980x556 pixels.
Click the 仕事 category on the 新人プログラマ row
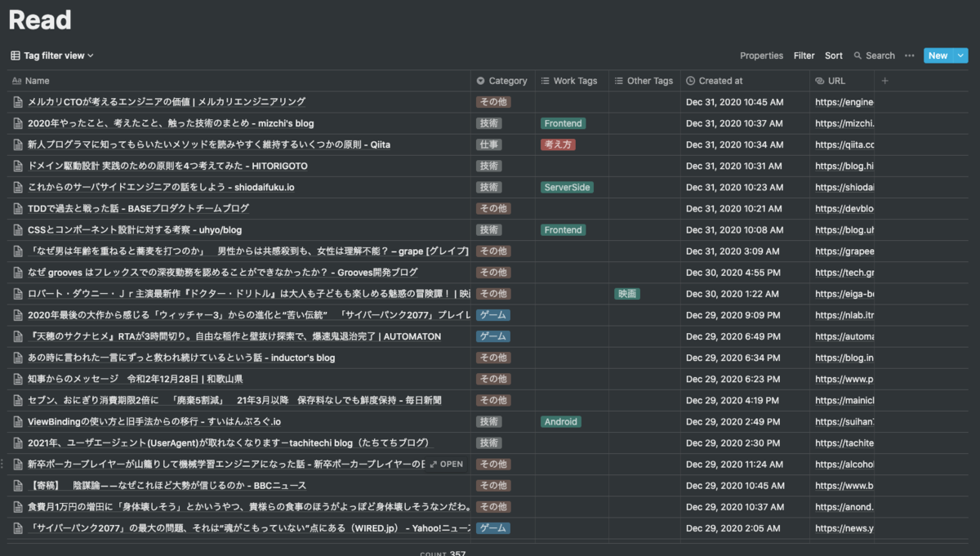click(x=489, y=145)
